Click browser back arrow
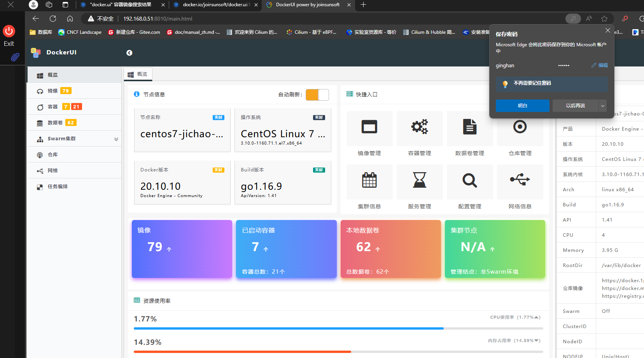Image resolution: width=644 pixels, height=358 pixels. coord(36,19)
